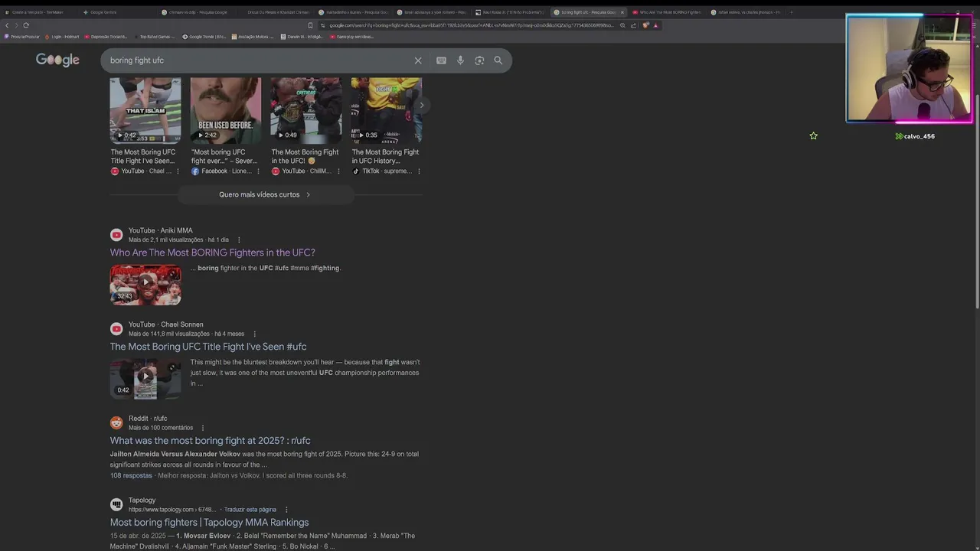
Task: Click 'Traduzir esta página' on Tapology result
Action: (x=250, y=510)
